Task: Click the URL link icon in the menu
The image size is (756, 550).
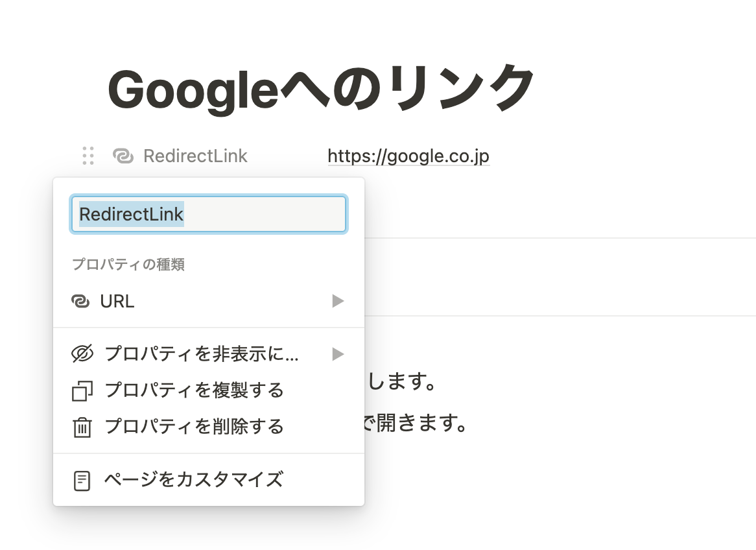Action: tap(80, 301)
